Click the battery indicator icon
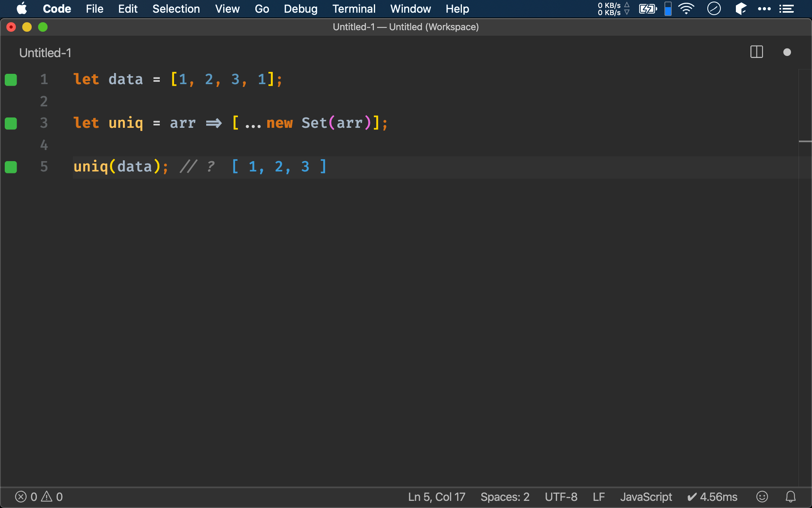The width and height of the screenshot is (812, 508). [x=648, y=8]
